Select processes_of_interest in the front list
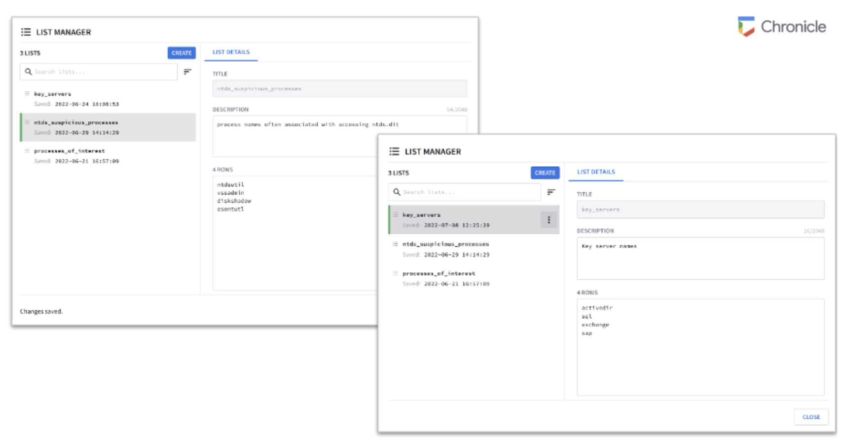Viewport: 868px width, 443px height. (438, 278)
